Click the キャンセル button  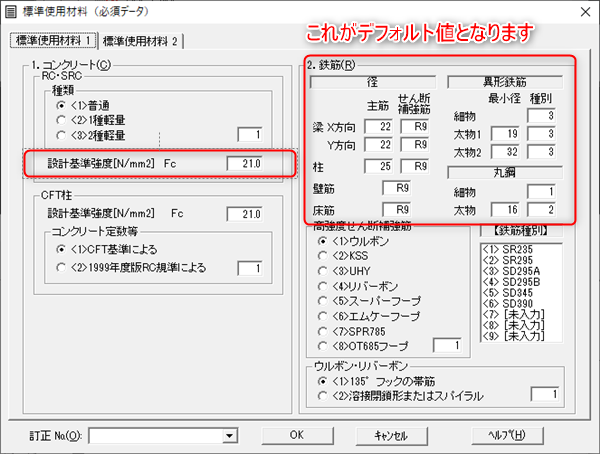[391, 435]
